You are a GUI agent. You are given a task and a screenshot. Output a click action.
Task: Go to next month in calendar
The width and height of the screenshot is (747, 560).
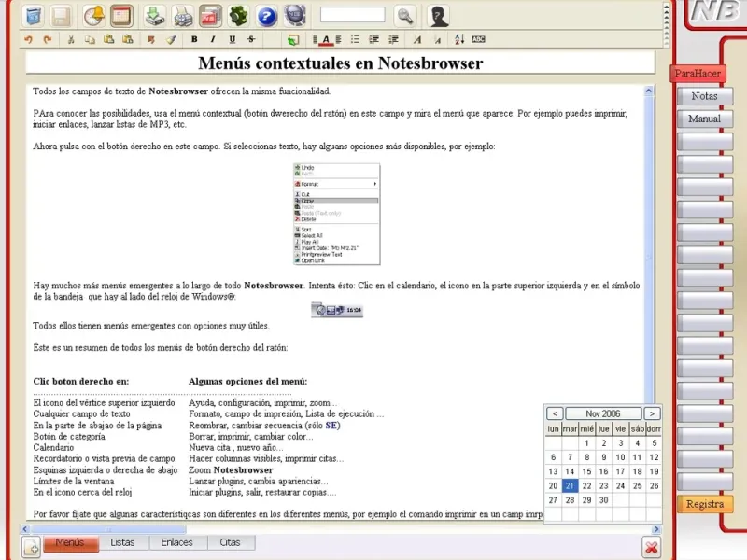point(652,413)
